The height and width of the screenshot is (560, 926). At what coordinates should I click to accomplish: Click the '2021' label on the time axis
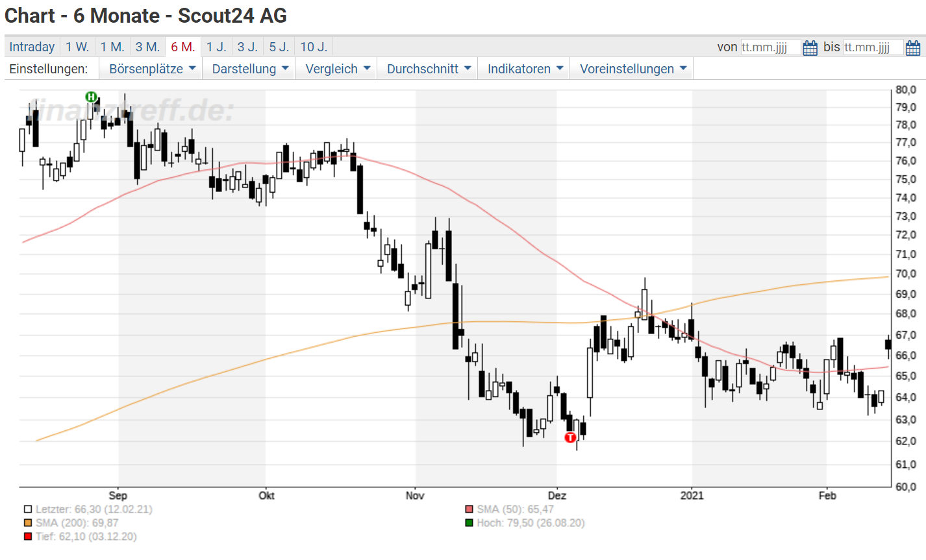pyautogui.click(x=692, y=496)
